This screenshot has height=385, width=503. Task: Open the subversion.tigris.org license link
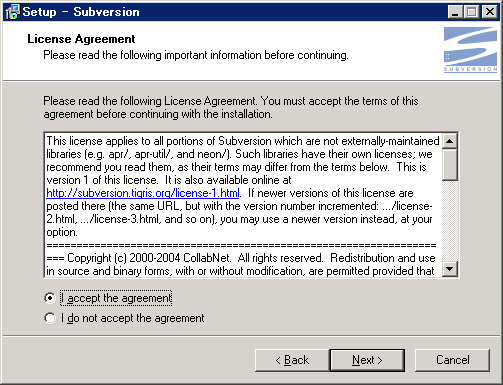(143, 193)
